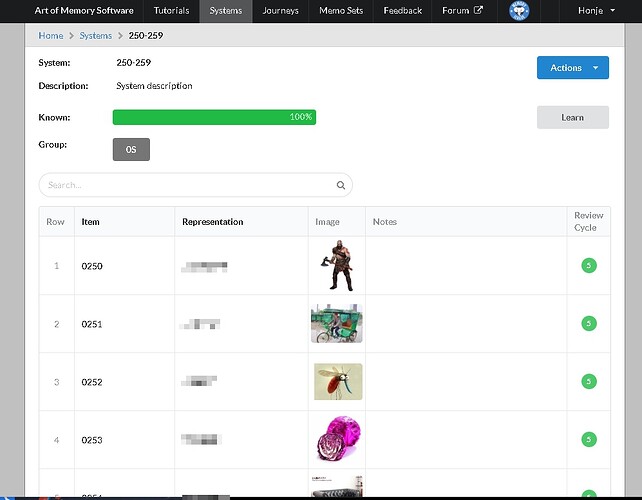The width and height of the screenshot is (642, 500).
Task: Click the magnifier search icon
Action: tap(341, 185)
